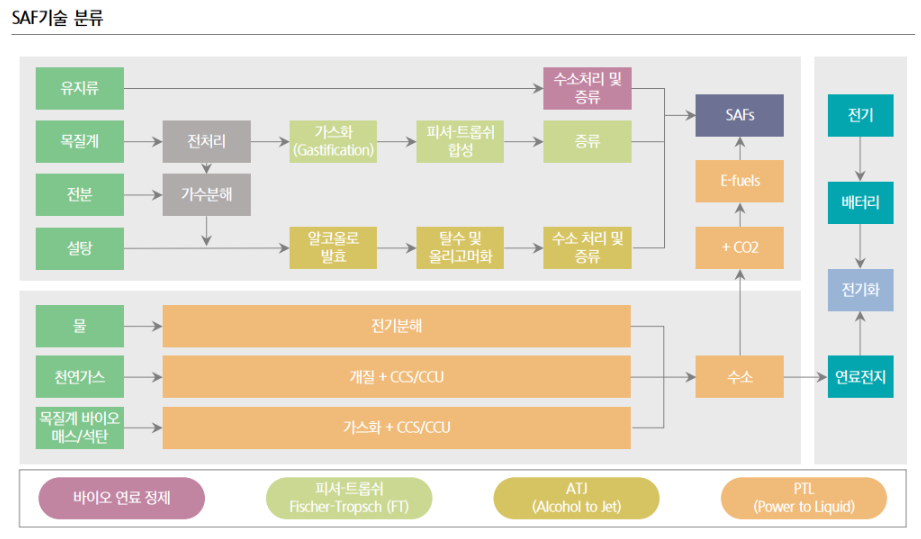This screenshot has height=539, width=921.
Task: Click the teal '전기' box
Action: (861, 116)
